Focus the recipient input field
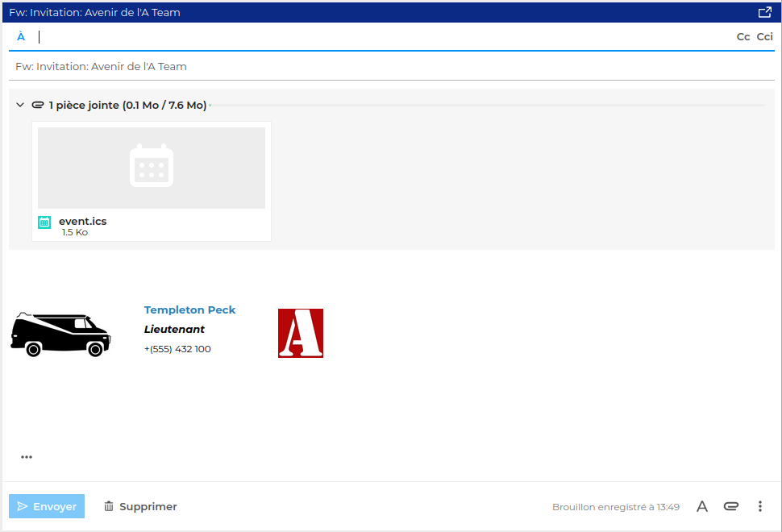The image size is (782, 532). coord(379,36)
